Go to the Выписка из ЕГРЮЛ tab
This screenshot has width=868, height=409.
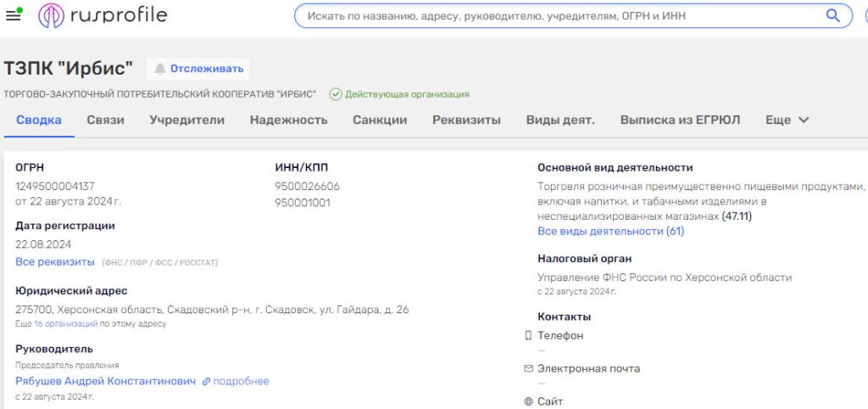[680, 120]
